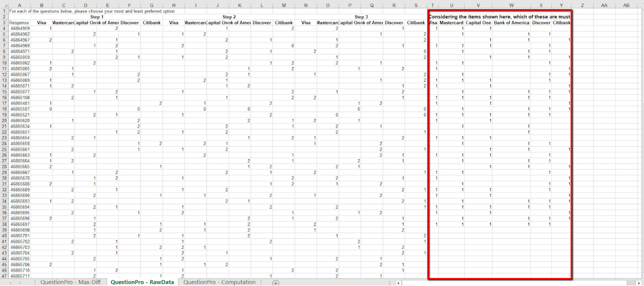Click column AB header
The height and width of the screenshot is (286, 644).
click(x=626, y=5)
